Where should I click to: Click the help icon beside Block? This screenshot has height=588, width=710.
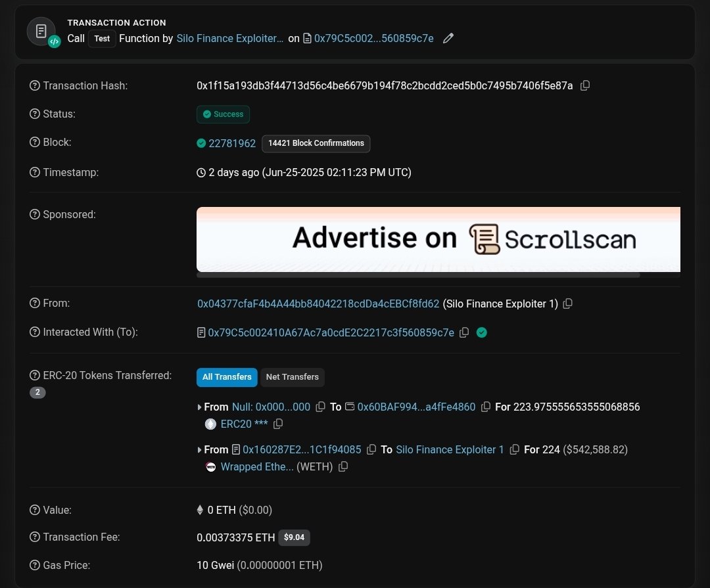[35, 142]
